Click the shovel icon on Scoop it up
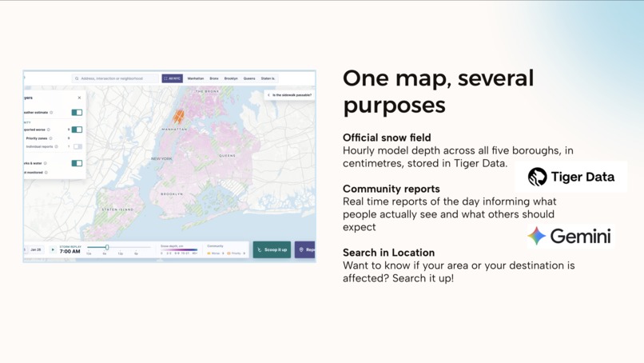The width and height of the screenshot is (644, 363). coord(259,249)
